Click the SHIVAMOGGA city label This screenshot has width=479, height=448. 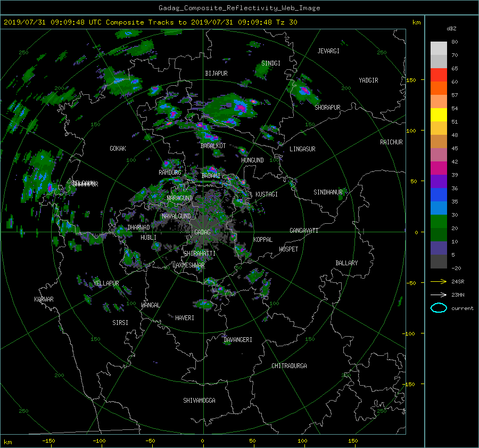pyautogui.click(x=199, y=400)
